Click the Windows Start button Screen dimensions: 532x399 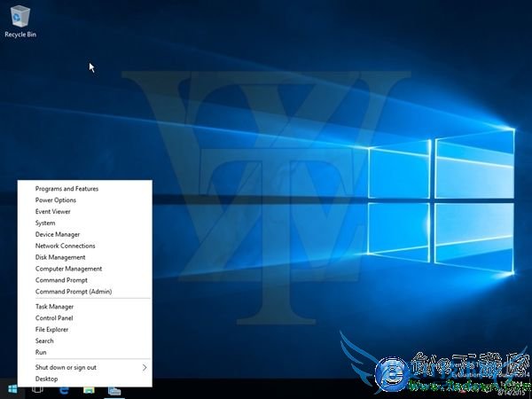coord(12,389)
